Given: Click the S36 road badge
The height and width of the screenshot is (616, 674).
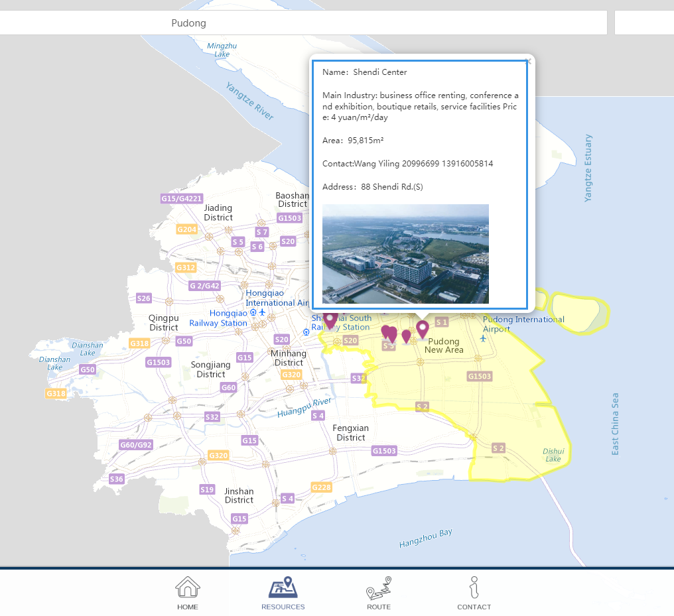Looking at the screenshot, I should [116, 479].
